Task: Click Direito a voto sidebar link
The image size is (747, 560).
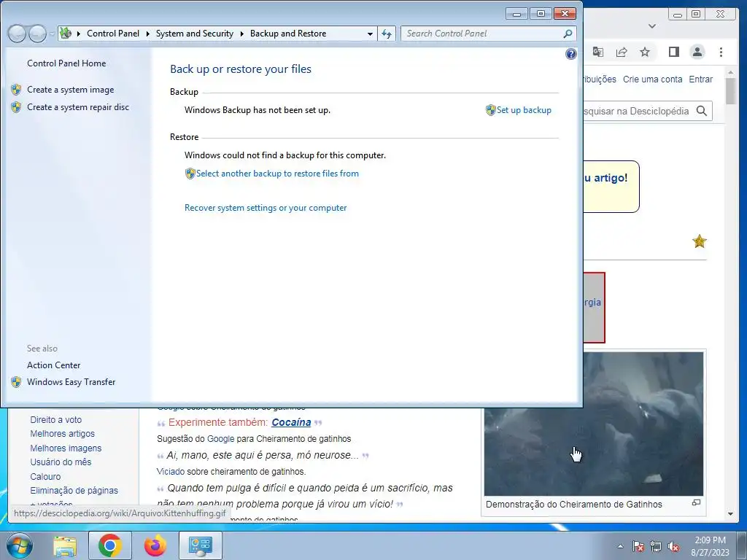Action: (55, 419)
